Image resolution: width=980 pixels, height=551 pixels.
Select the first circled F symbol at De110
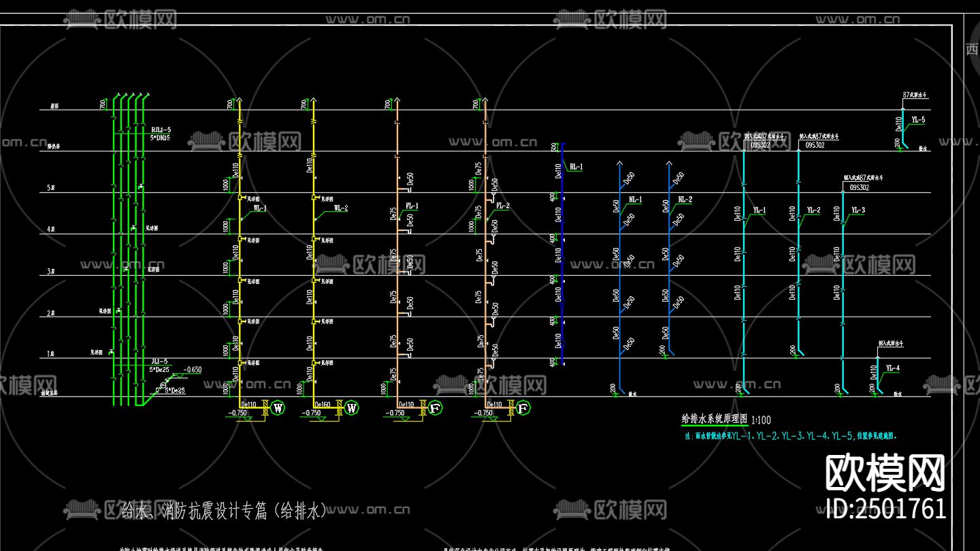click(434, 407)
